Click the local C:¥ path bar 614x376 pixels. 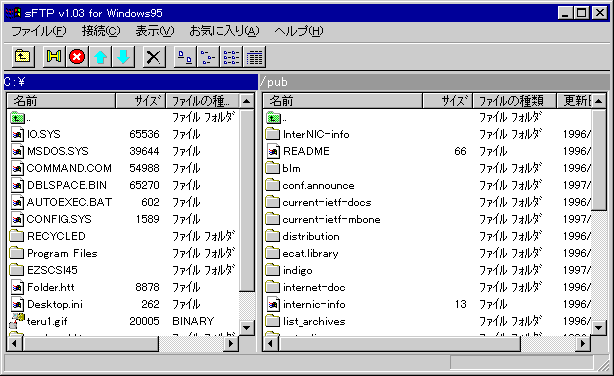(130, 82)
